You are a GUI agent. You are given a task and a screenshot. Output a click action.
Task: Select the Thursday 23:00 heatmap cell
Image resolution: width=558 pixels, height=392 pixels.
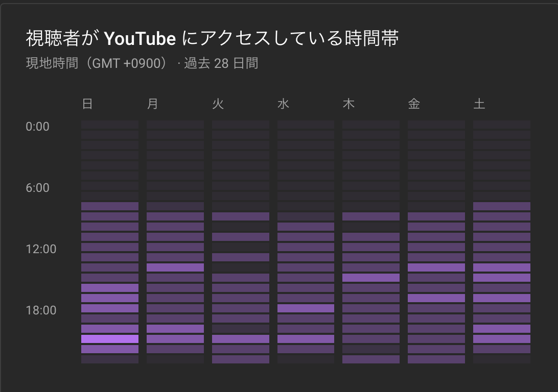pyautogui.click(x=371, y=359)
